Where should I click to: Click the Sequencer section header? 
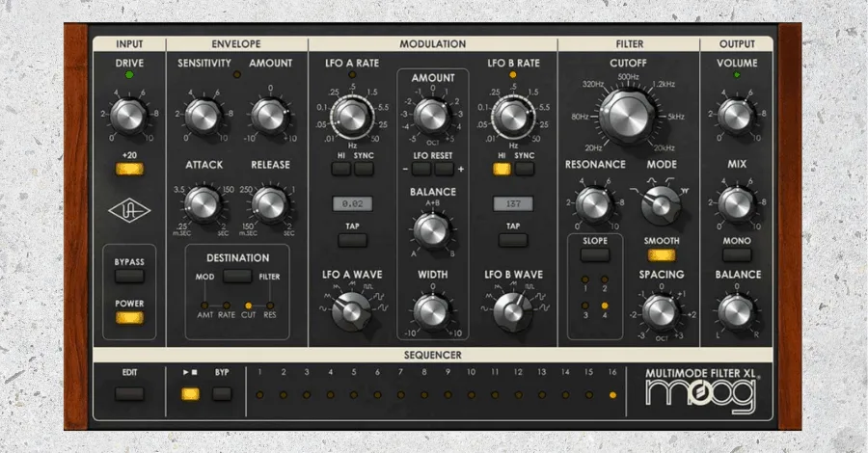click(x=432, y=355)
